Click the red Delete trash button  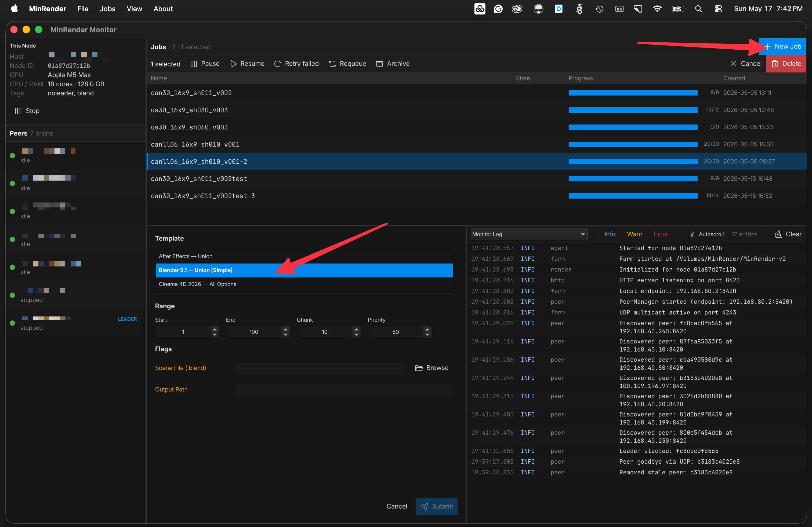(786, 64)
